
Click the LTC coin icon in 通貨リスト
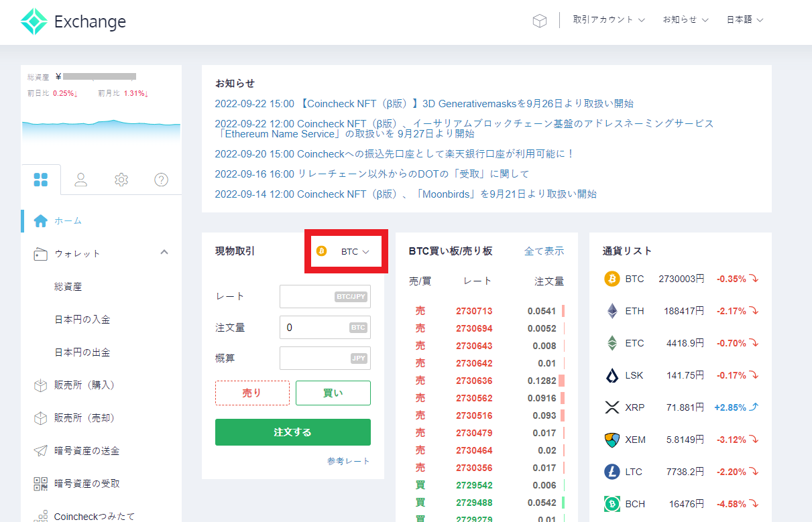[612, 472]
